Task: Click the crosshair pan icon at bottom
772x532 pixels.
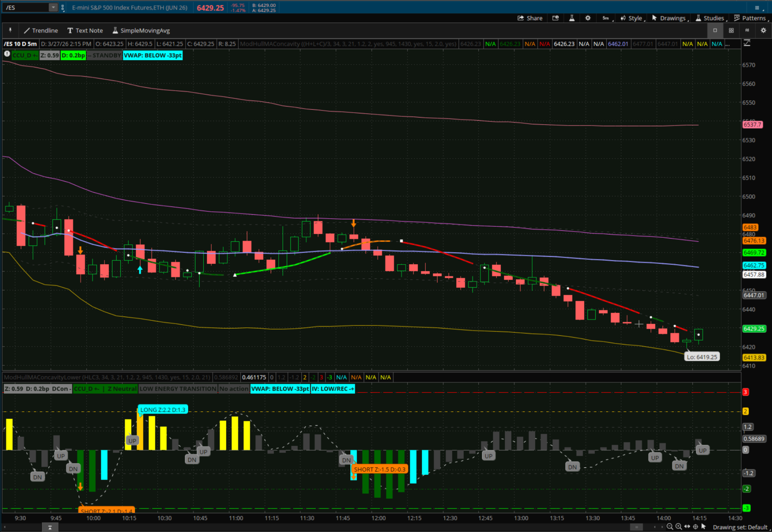Action: (695, 527)
